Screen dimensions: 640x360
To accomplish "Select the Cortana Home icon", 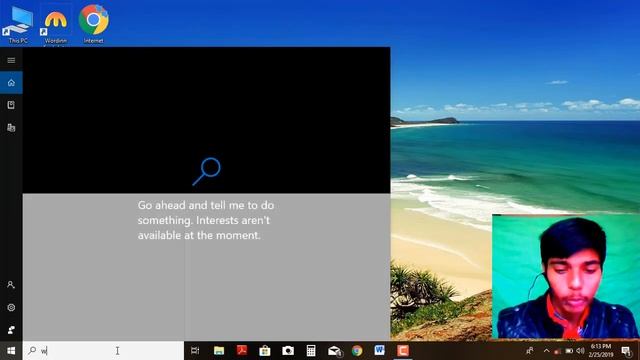I will 11,83.
